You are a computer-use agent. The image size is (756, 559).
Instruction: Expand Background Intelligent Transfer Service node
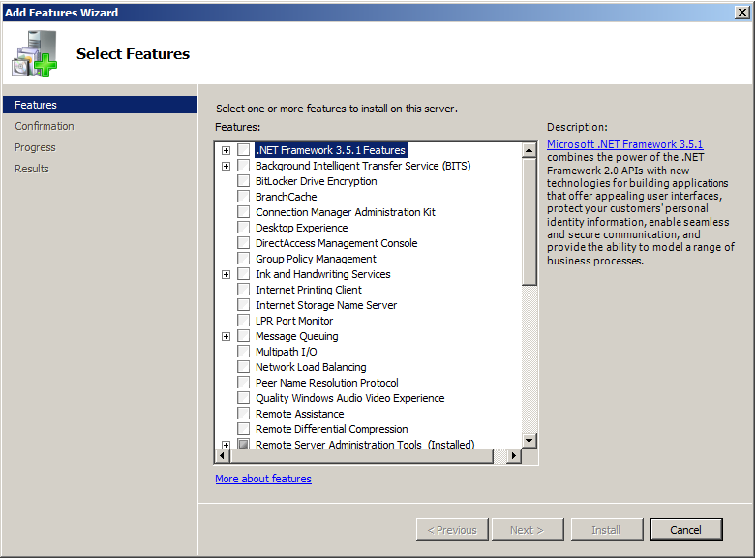(226, 166)
